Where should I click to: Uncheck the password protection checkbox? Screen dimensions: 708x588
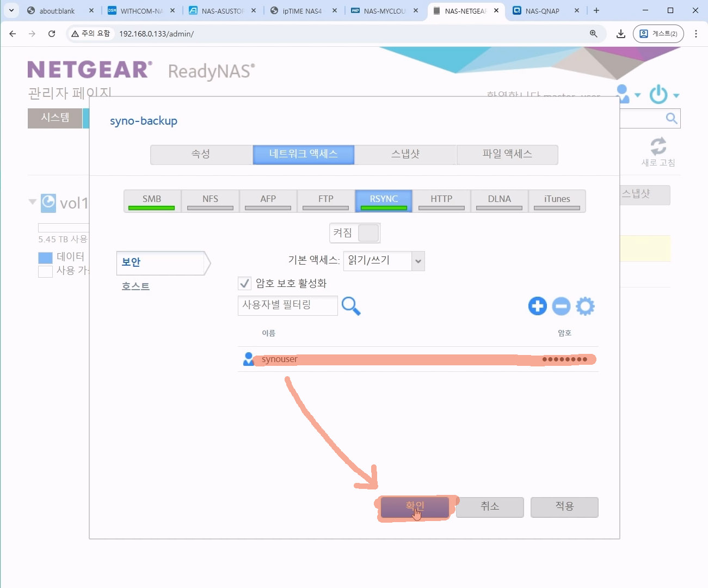point(245,283)
